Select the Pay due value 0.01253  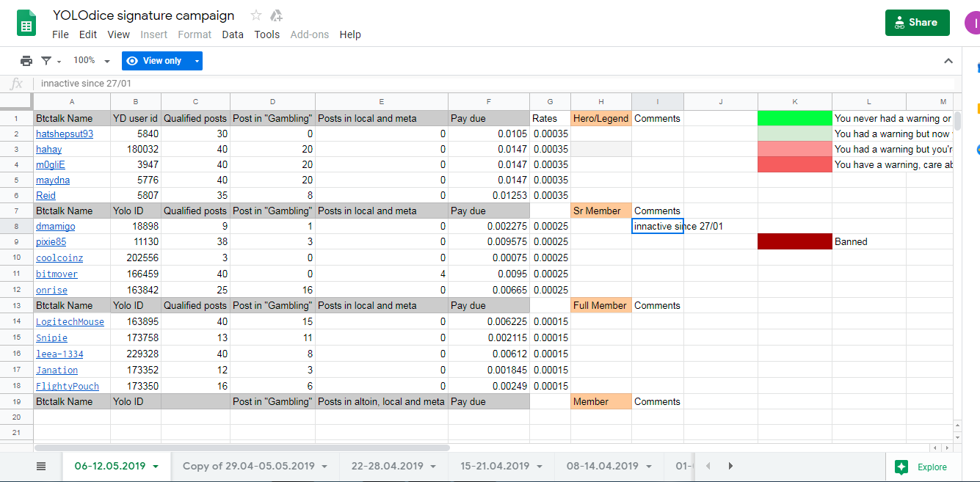click(x=488, y=195)
